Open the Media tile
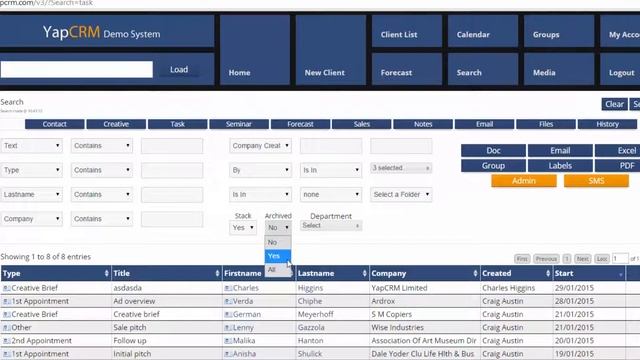The image size is (640, 360). (559, 69)
